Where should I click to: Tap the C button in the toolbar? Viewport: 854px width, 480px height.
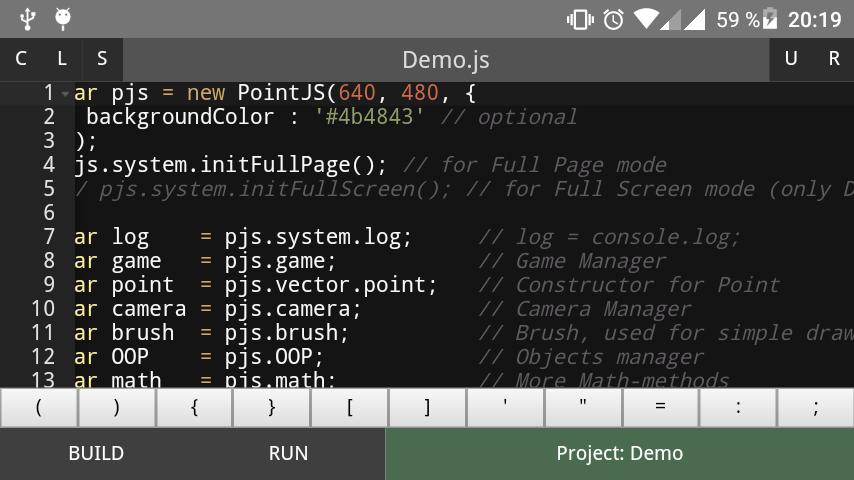tap(21, 59)
